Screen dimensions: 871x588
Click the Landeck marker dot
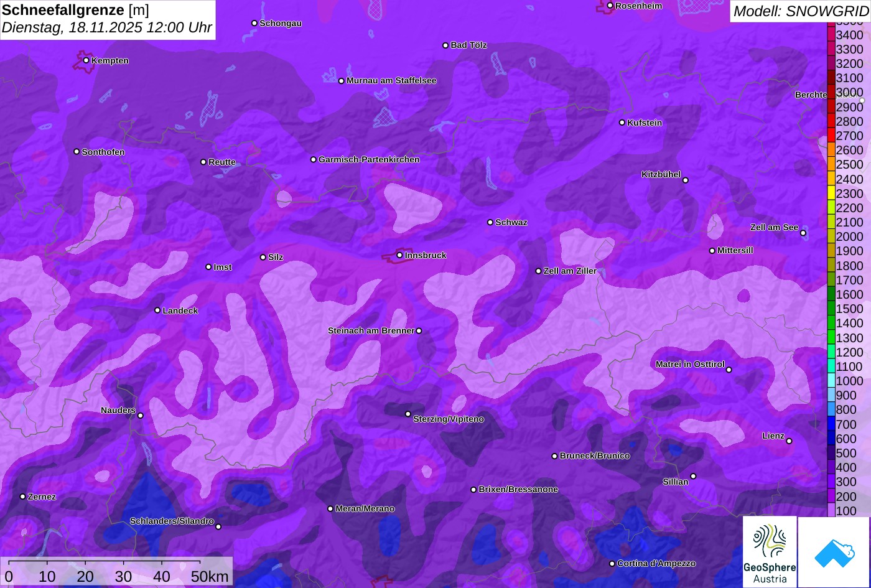tap(157, 310)
